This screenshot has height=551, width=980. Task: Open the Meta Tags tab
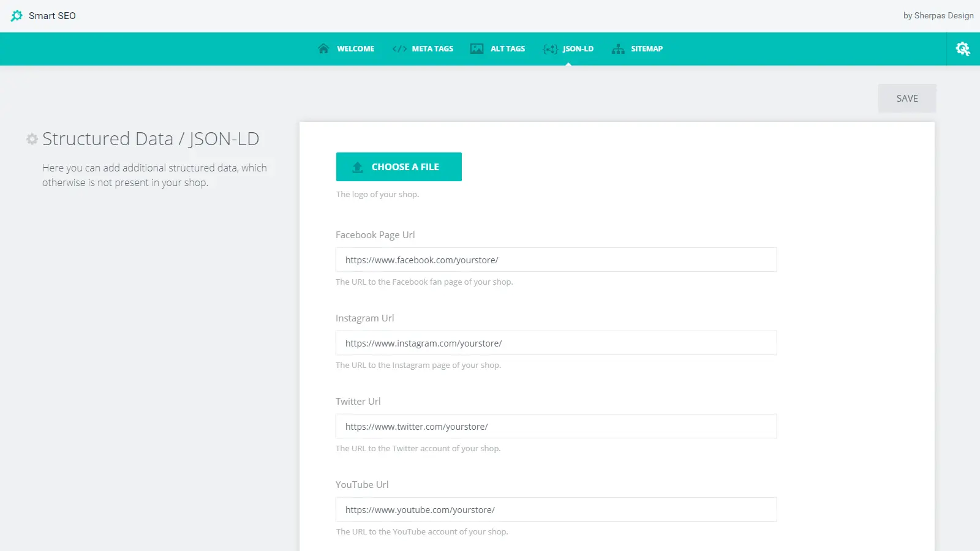(x=432, y=48)
